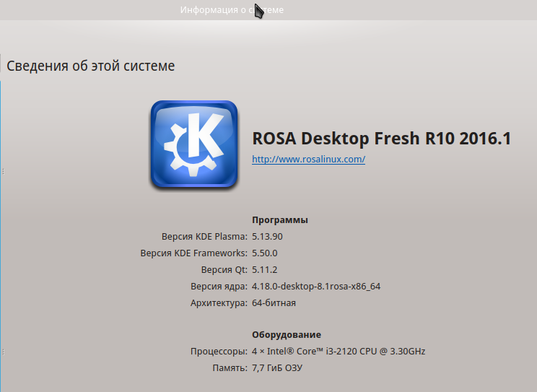Click the "Версия KDE Plasma" label

tap(204, 237)
